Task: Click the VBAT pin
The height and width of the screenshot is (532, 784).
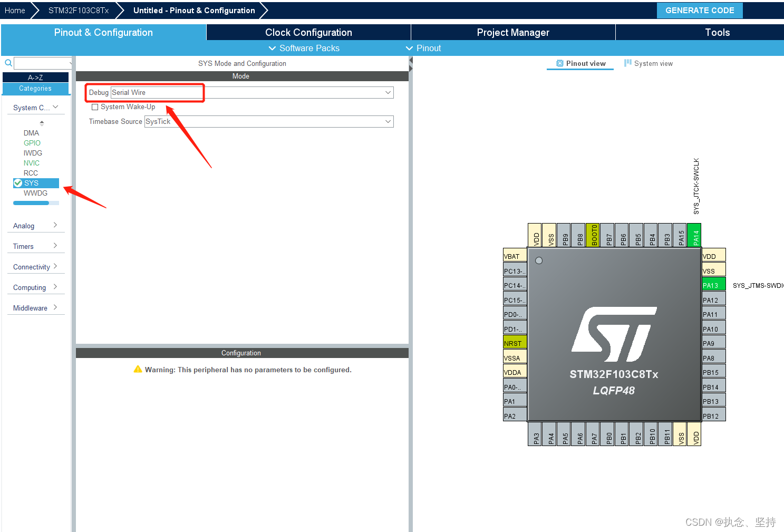Action: 515,255
